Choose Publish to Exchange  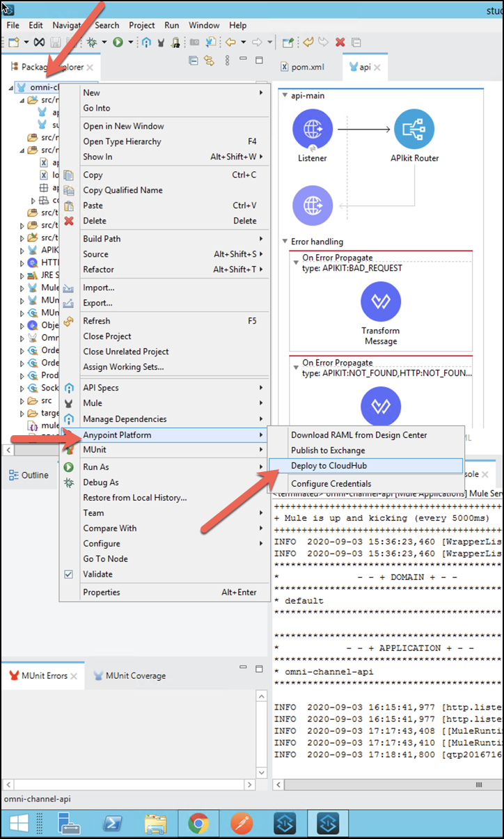(365, 450)
